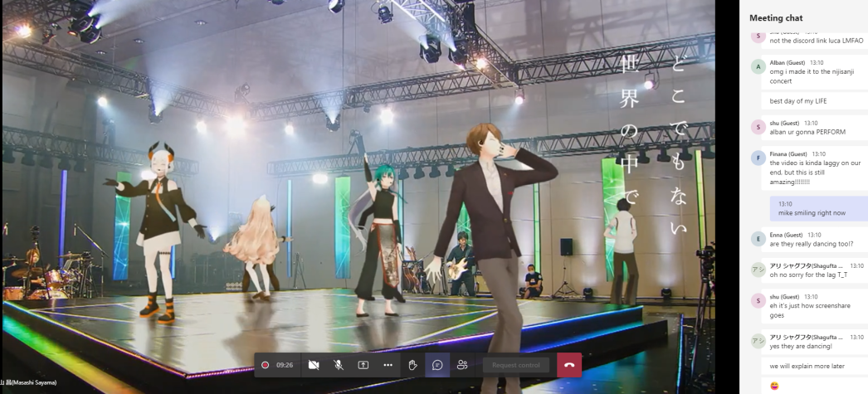Click the emoji message at chat bottom
Image resolution: width=868 pixels, height=394 pixels.
pos(774,385)
